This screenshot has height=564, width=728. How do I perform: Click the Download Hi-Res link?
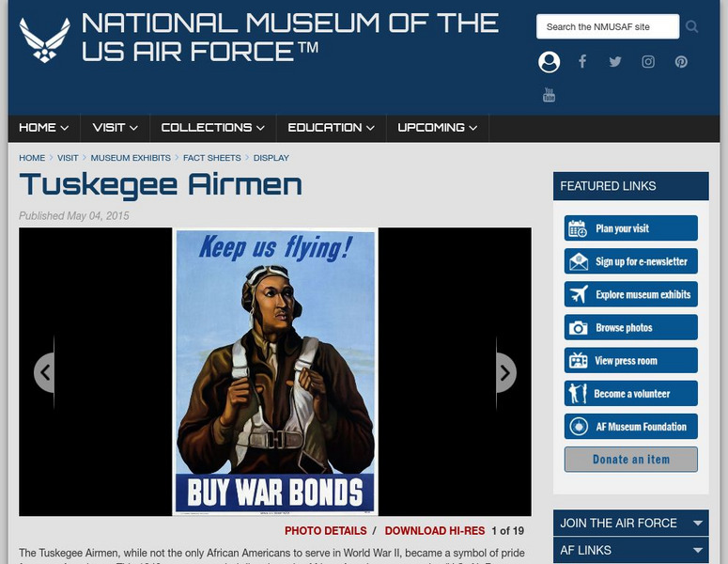(x=435, y=530)
